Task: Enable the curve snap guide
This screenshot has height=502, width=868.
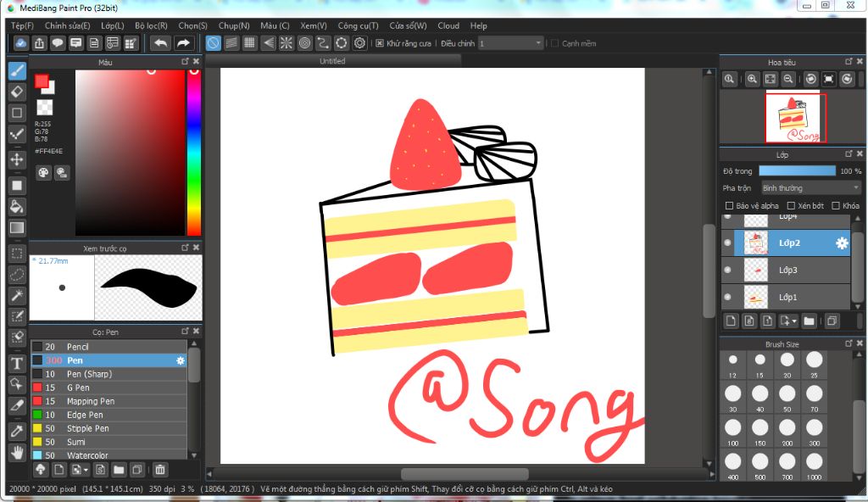Action: (x=323, y=43)
